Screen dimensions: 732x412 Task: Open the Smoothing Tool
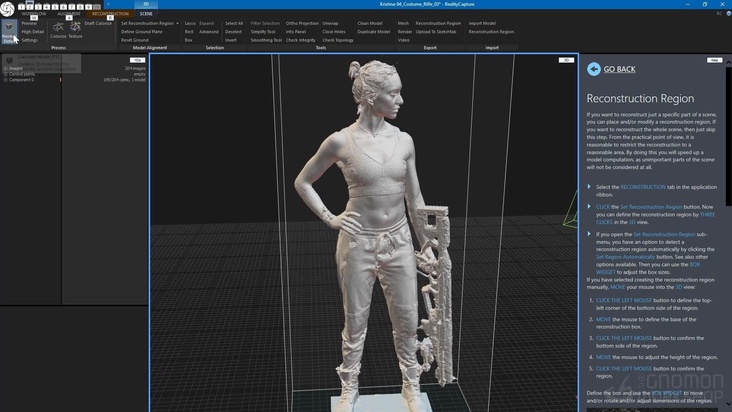(x=266, y=40)
